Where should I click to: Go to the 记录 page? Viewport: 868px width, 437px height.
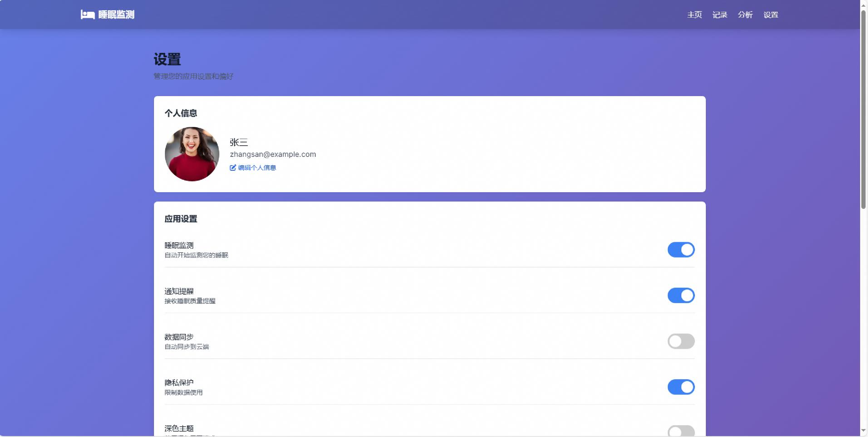pos(719,15)
